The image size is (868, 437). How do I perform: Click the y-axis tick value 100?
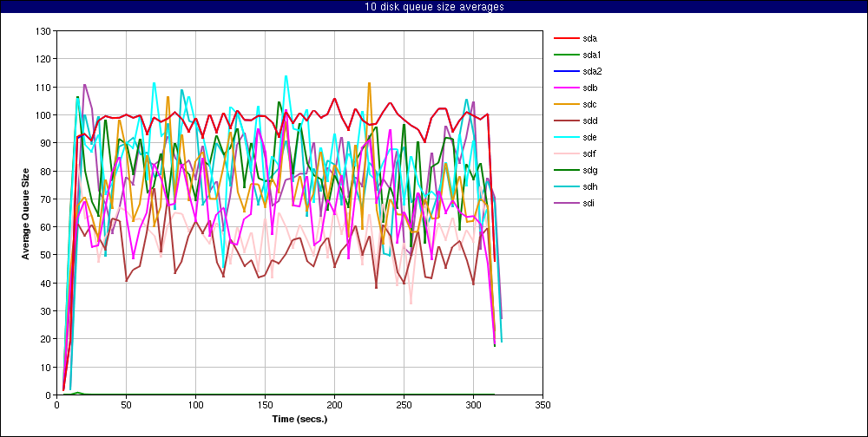(x=44, y=115)
